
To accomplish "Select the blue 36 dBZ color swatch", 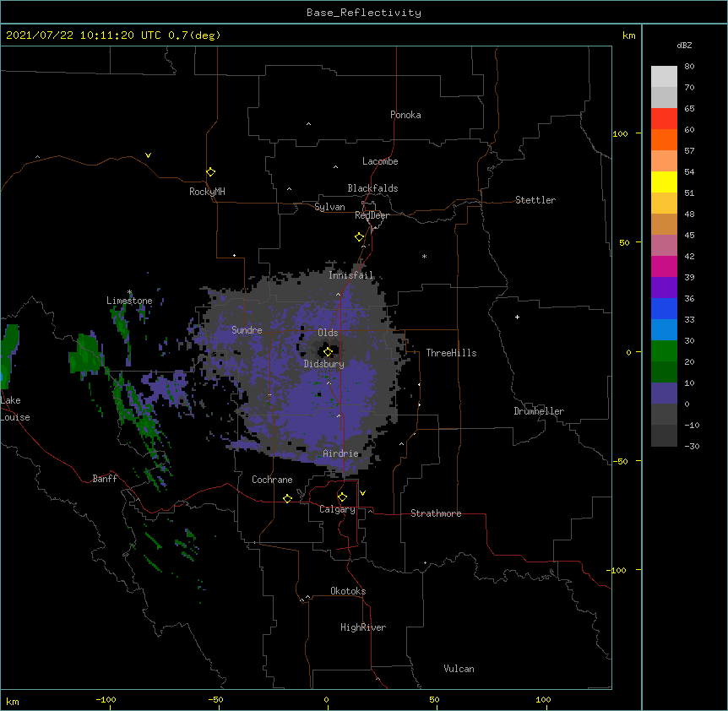I will pos(664,308).
